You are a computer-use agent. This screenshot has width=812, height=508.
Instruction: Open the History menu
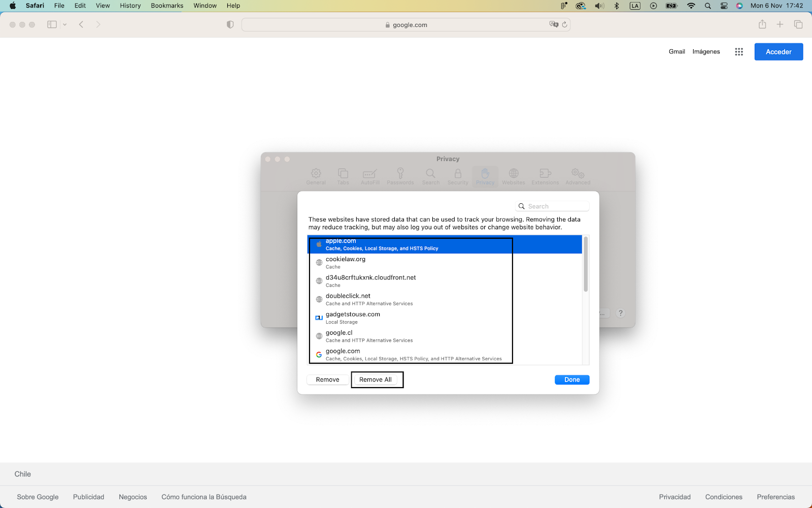click(x=130, y=6)
